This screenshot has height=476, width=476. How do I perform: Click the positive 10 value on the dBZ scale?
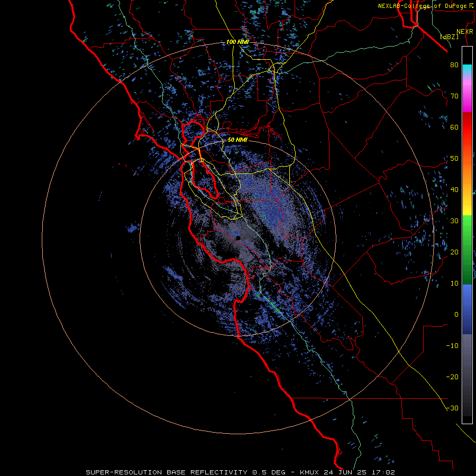(454, 283)
